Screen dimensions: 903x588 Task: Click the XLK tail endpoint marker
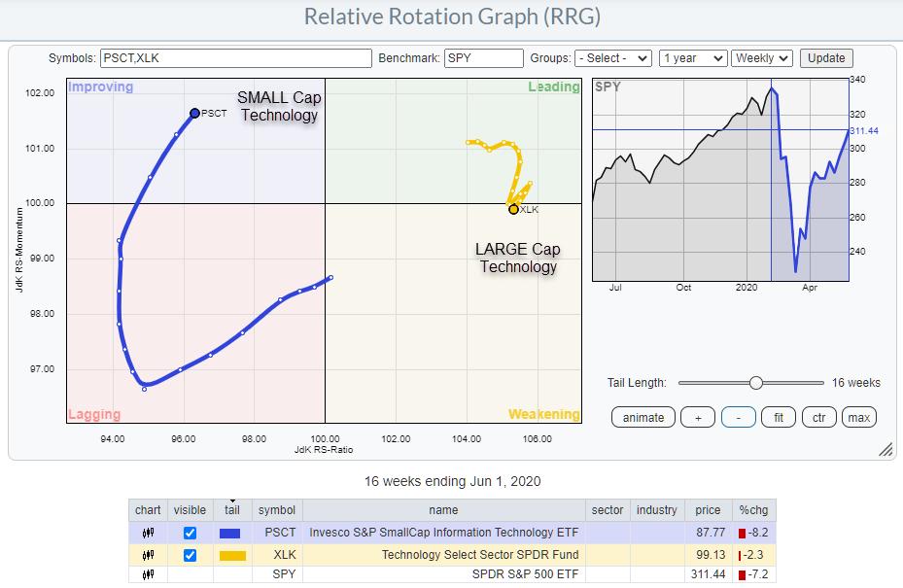click(x=513, y=209)
